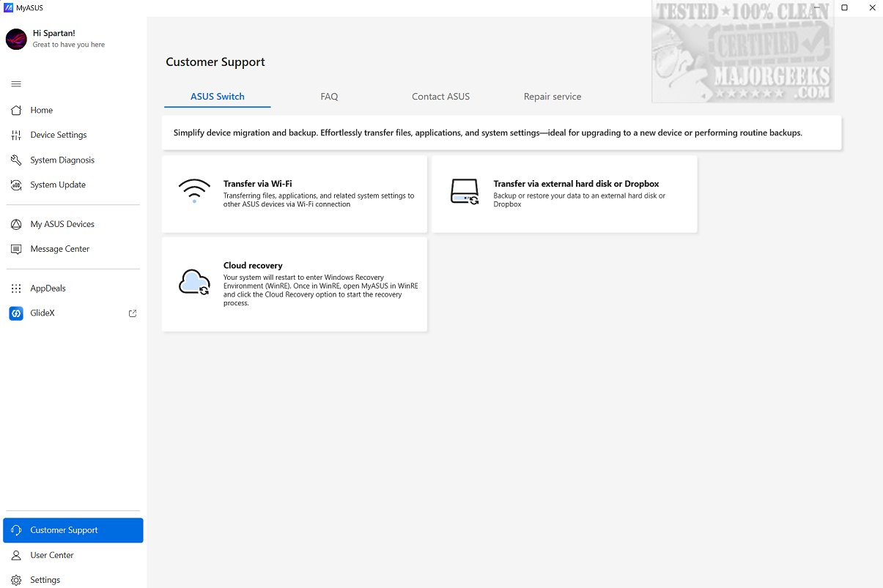883x588 pixels.
Task: Click Customer Support page heading
Action: point(215,62)
